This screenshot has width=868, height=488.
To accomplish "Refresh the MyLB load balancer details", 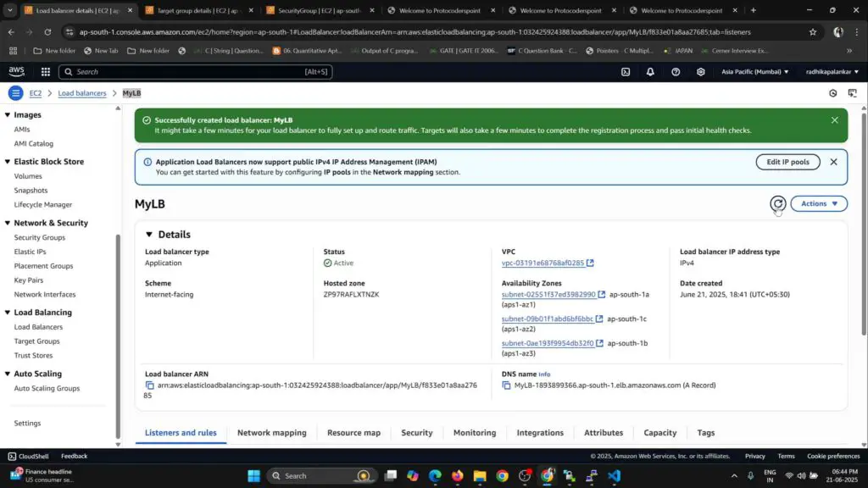I will (x=778, y=203).
